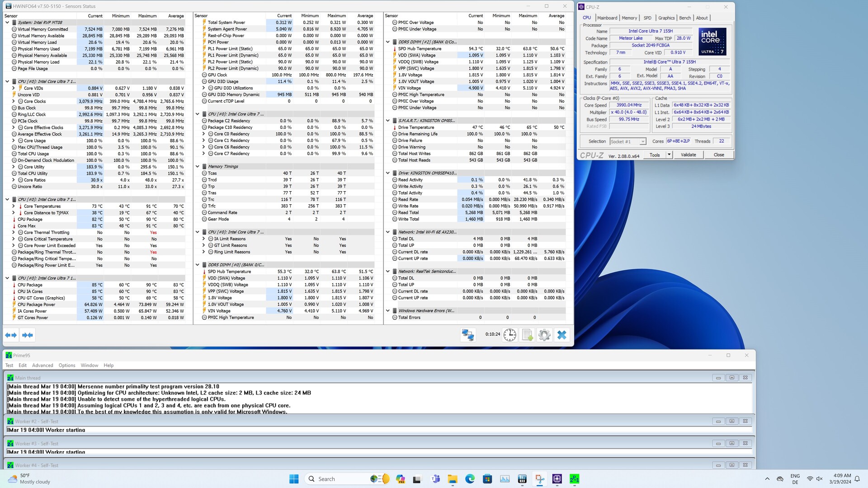Open HWiNFO remote network monitors icon
The height and width of the screenshot is (488, 868).
(x=468, y=335)
